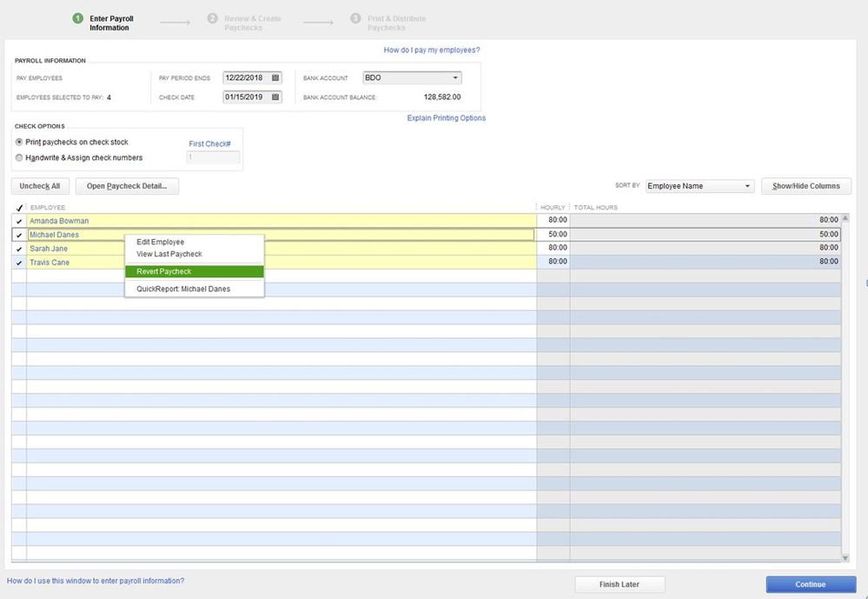Image resolution: width=868 pixels, height=599 pixels.
Task: Open the Check Date calendar picker
Action: [275, 97]
